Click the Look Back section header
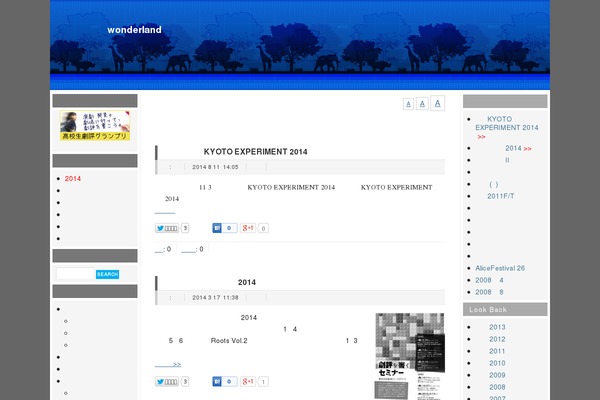This screenshot has width=600, height=400. (x=505, y=309)
